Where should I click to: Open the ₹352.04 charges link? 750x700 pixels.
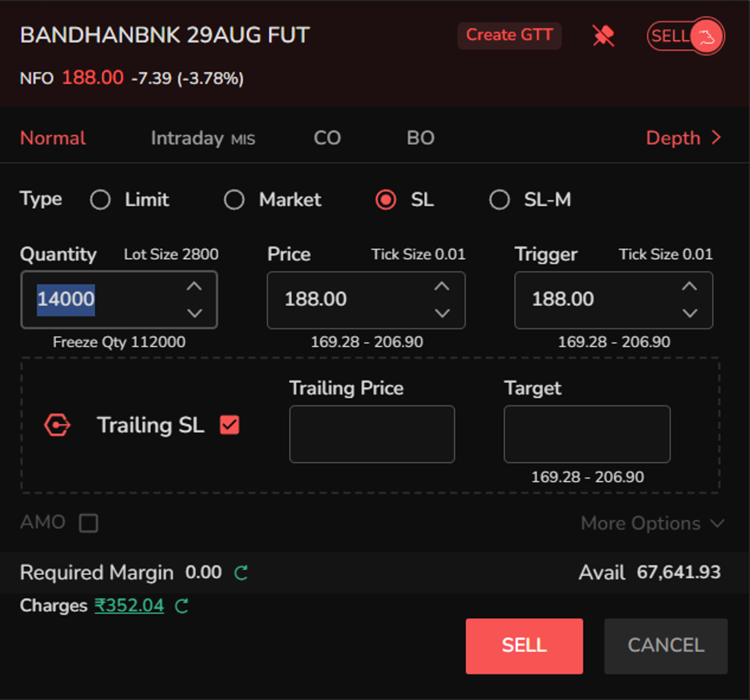tap(129, 606)
